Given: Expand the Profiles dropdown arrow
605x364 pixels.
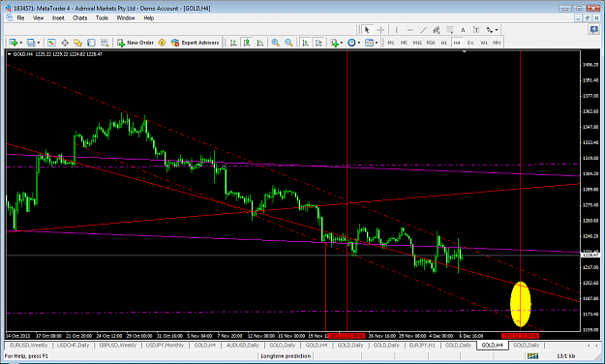Looking at the screenshot, I should pos(38,43).
